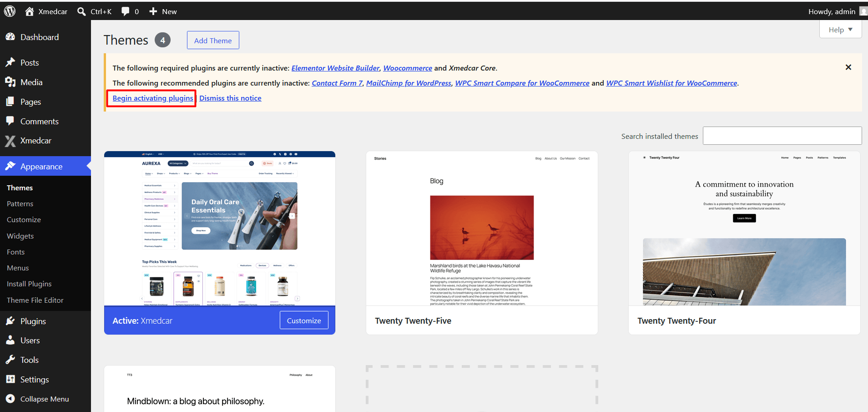Open the MailChimp for WordPress link

(x=409, y=83)
